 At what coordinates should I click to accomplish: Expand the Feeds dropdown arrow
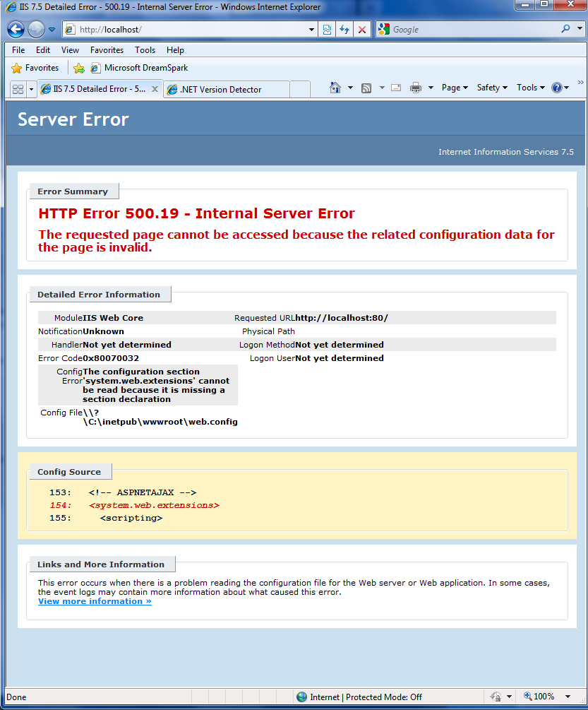pos(382,88)
